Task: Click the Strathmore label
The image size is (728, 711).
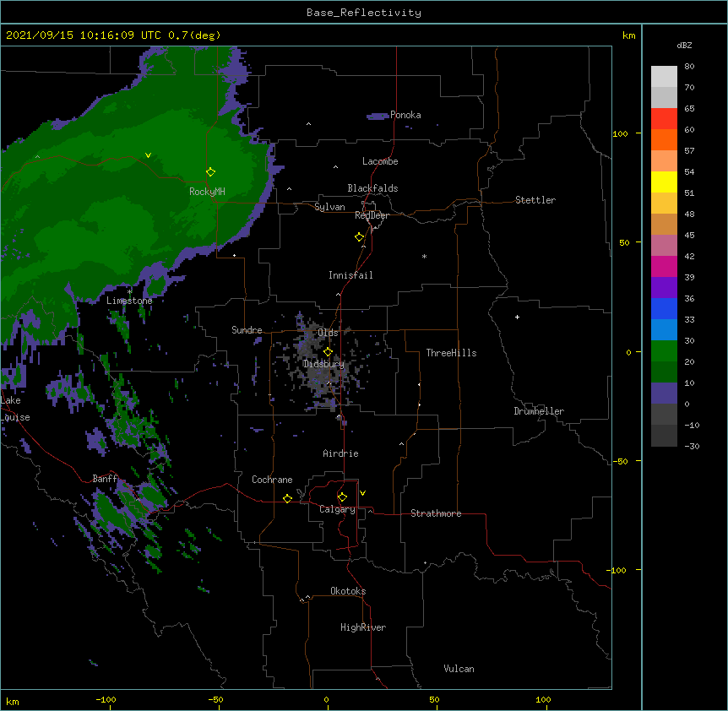Action: [436, 513]
